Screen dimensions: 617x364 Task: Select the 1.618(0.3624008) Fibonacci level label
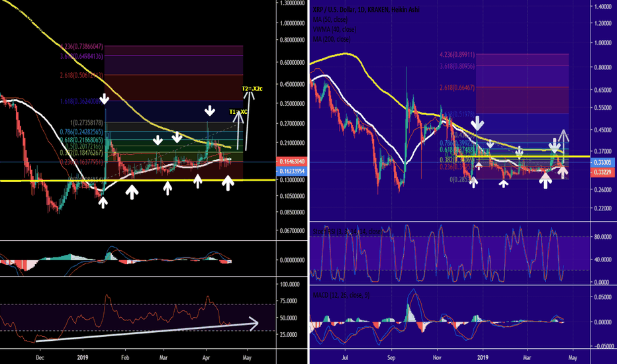pyautogui.click(x=81, y=101)
